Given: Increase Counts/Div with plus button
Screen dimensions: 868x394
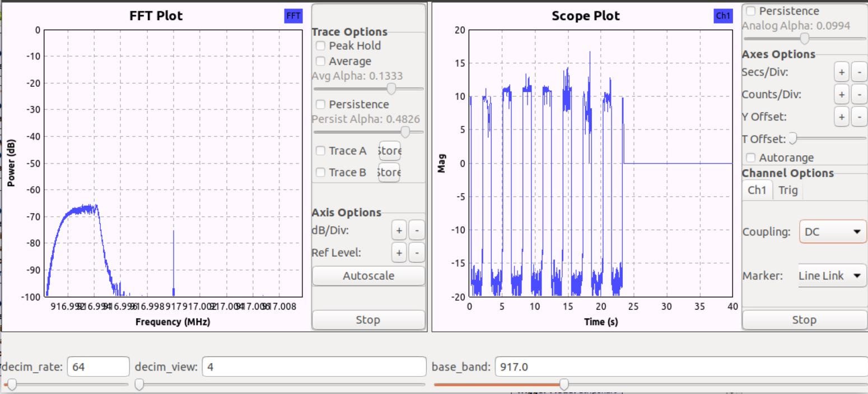Looking at the screenshot, I should (x=841, y=95).
